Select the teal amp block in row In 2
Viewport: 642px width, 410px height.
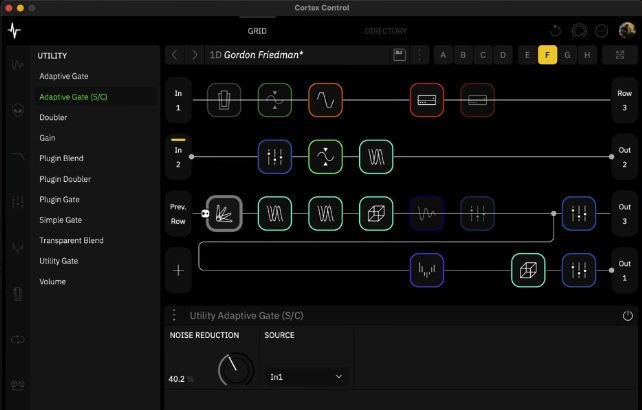pyautogui.click(x=376, y=157)
